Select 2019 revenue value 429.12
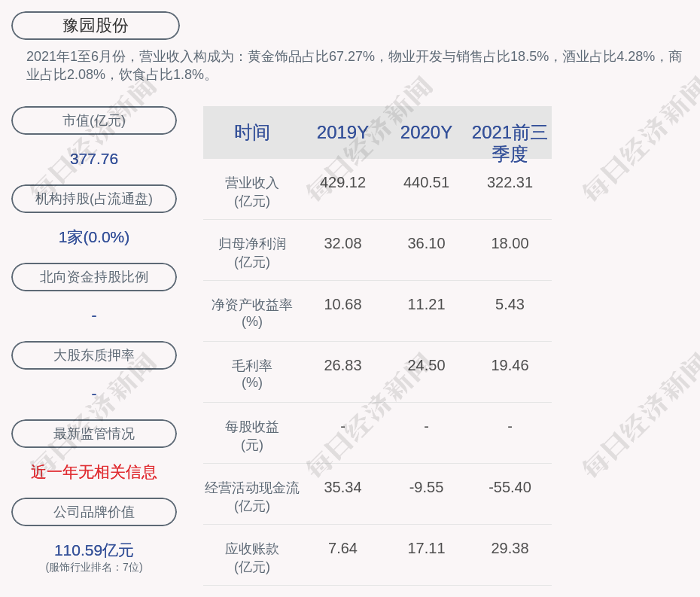The image size is (700, 597). [x=342, y=183]
